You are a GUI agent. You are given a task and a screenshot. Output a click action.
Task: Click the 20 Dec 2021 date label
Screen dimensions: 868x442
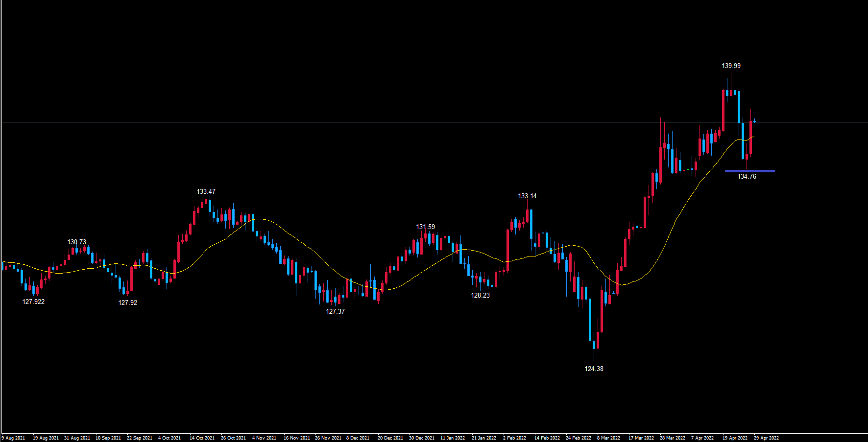pos(390,438)
